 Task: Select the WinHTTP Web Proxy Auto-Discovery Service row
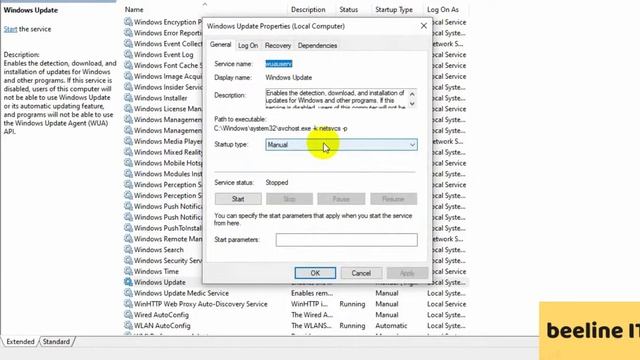(x=296, y=304)
